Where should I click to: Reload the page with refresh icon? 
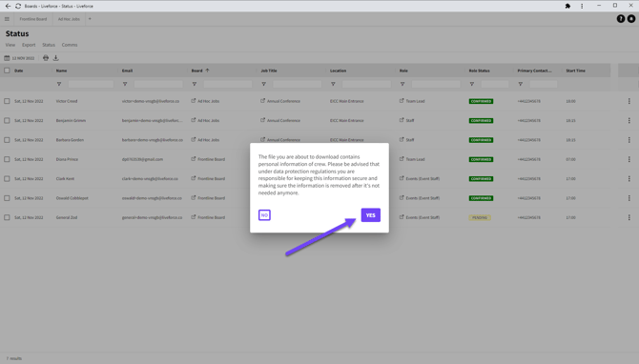tap(18, 6)
